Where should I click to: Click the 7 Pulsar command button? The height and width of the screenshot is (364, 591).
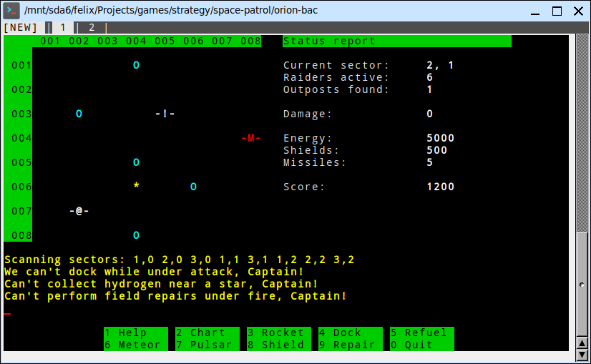(207, 345)
